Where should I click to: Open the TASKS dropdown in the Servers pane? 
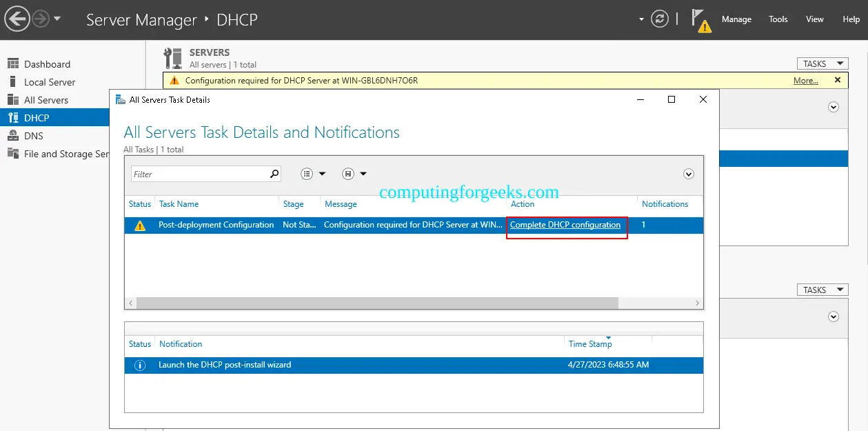(822, 63)
